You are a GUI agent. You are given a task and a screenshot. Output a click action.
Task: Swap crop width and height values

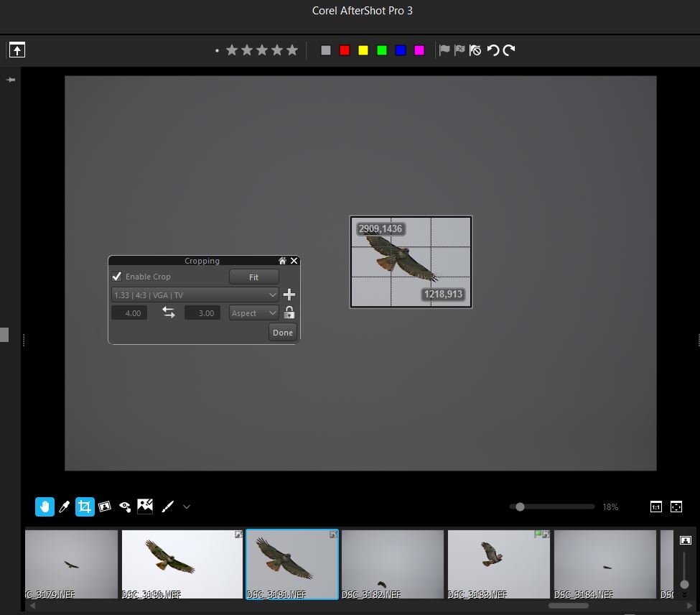169,313
